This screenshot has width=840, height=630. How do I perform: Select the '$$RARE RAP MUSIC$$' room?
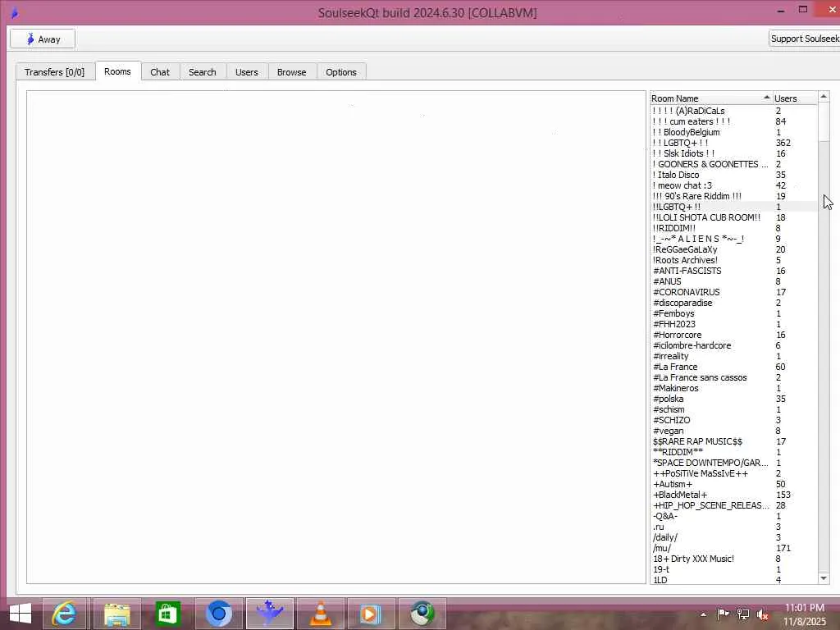[733, 441]
